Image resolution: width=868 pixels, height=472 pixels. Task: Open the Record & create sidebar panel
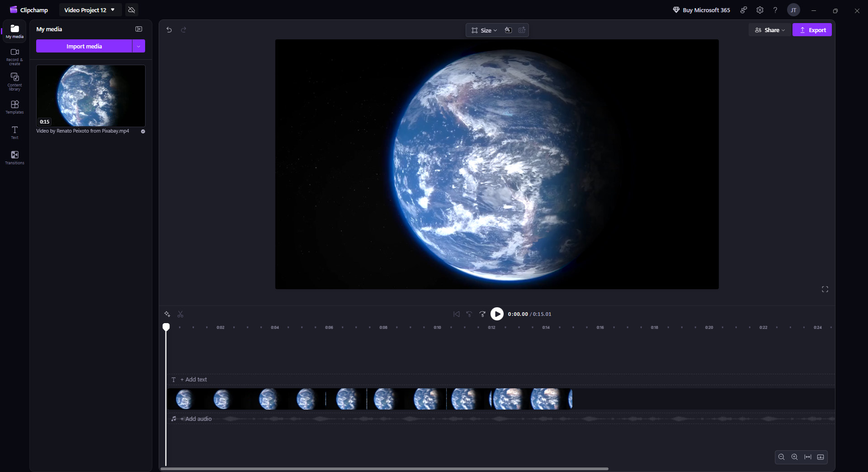14,56
